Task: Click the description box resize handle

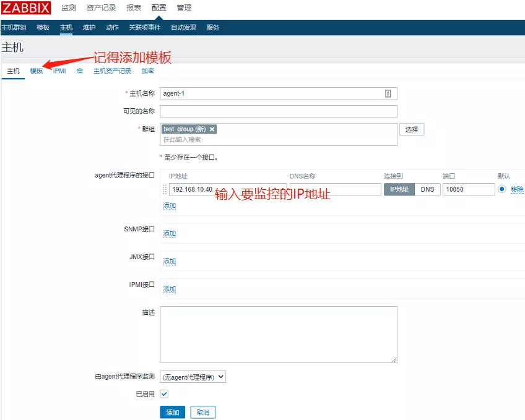Action: click(394, 359)
